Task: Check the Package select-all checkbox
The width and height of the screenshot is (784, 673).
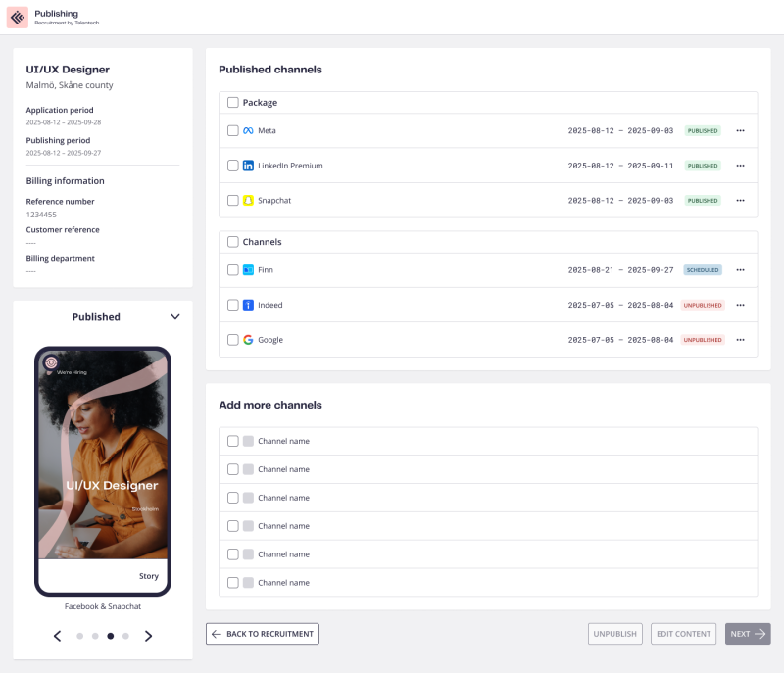Action: click(233, 103)
